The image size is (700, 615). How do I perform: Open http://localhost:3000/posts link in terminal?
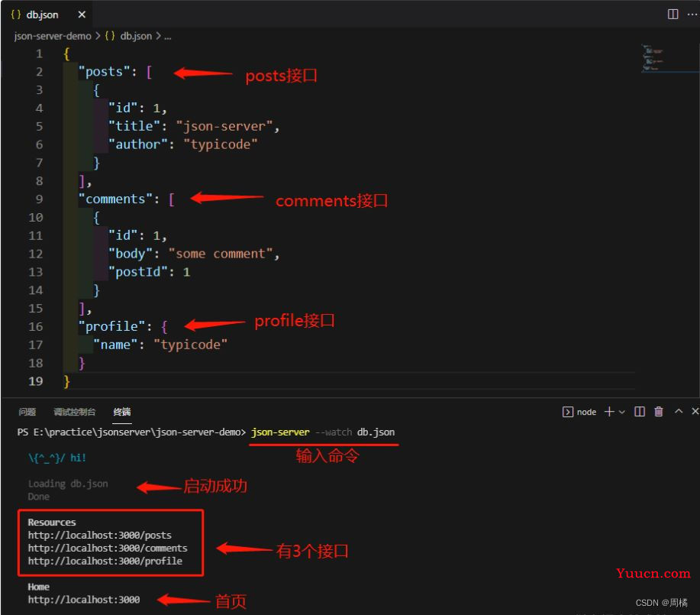(99, 535)
